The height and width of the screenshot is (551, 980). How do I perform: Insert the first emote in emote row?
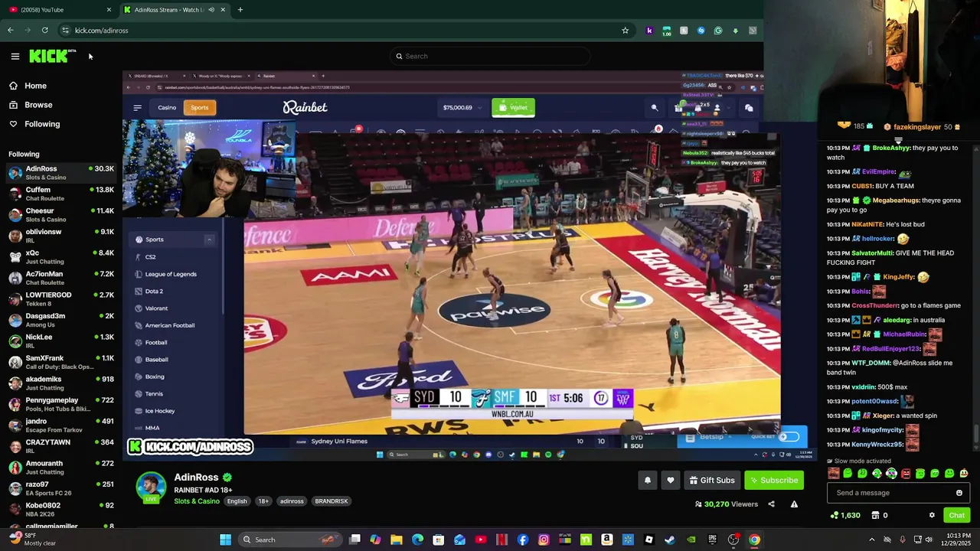833,473
